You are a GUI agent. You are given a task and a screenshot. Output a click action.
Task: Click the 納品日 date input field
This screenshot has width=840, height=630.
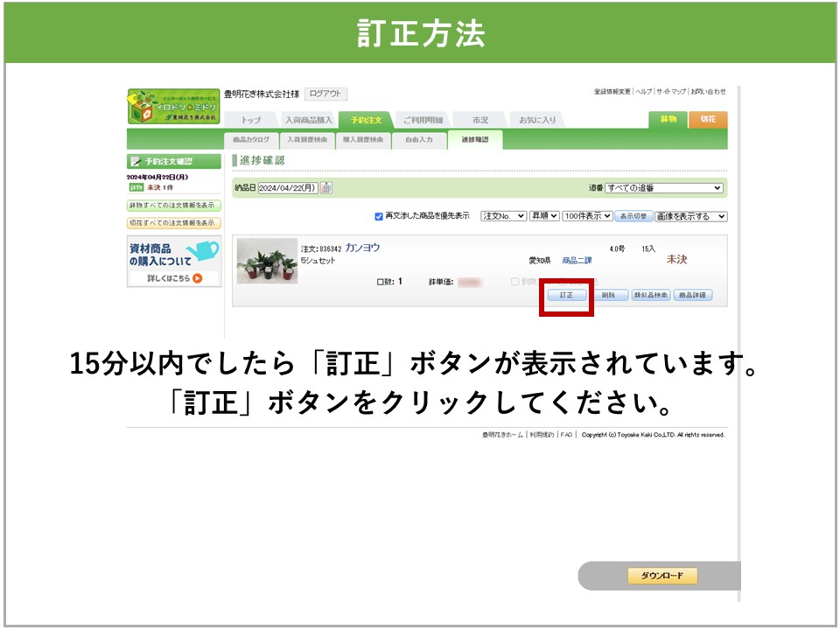click(287, 188)
